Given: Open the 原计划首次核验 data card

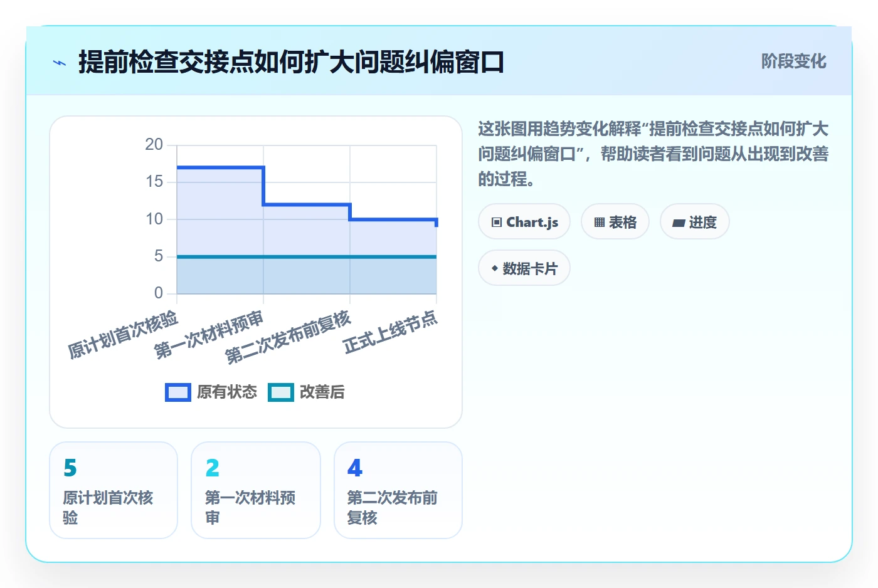Looking at the screenshot, I should (114, 490).
